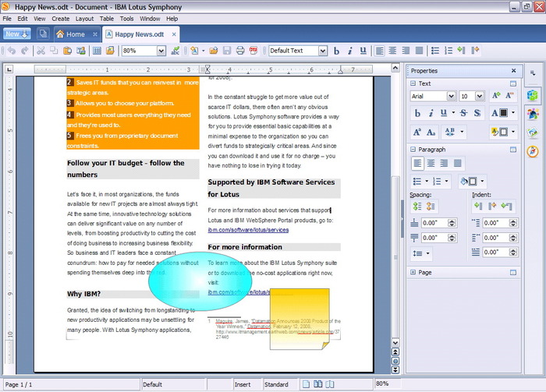This screenshot has width=546, height=392.
Task: Click Increase Font Size icon in Properties
Action: pyautogui.click(x=496, y=96)
